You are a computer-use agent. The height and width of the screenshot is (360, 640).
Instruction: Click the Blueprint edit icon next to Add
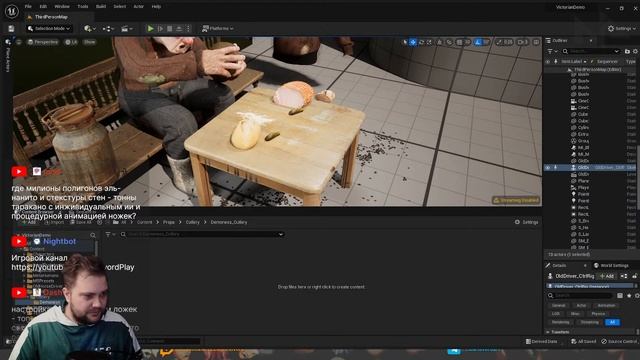[x=624, y=276]
